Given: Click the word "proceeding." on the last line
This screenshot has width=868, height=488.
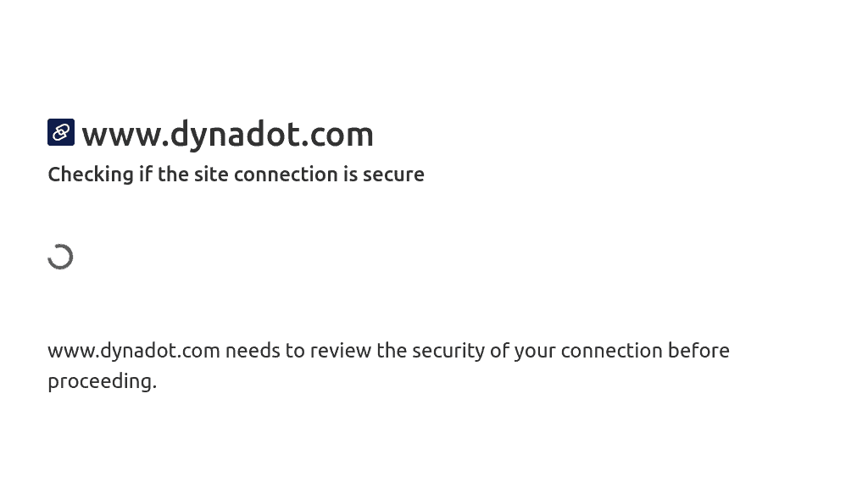Looking at the screenshot, I should pos(102,381).
